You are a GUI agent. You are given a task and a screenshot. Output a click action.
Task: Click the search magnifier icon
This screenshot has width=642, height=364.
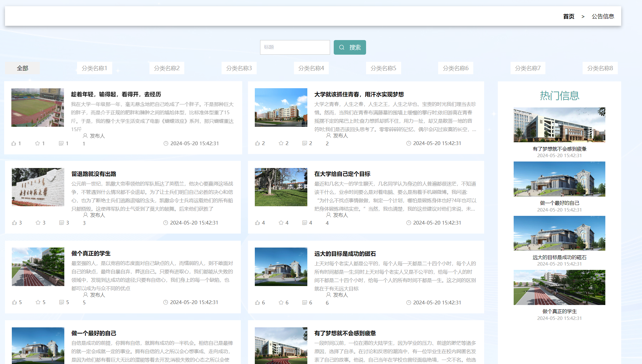point(342,47)
